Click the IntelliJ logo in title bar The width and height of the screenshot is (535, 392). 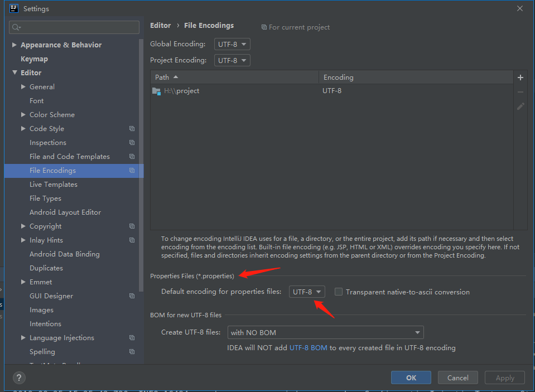coord(13,8)
